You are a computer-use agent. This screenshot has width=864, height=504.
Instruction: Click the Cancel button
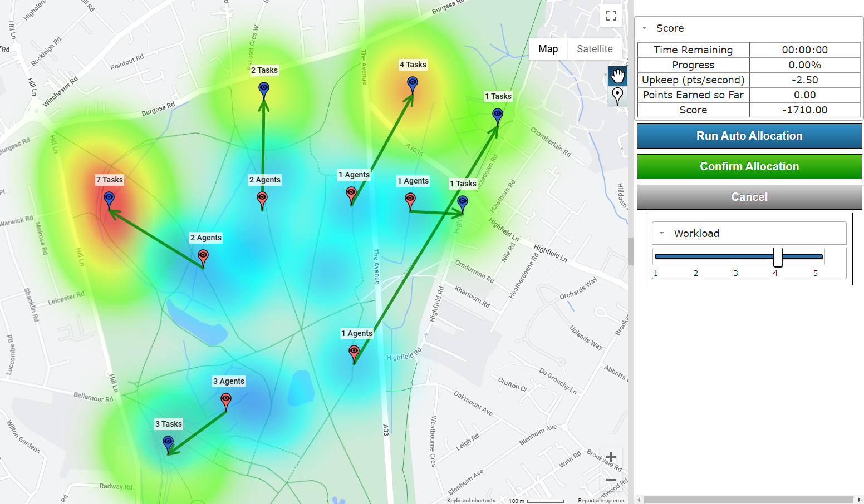(x=749, y=196)
